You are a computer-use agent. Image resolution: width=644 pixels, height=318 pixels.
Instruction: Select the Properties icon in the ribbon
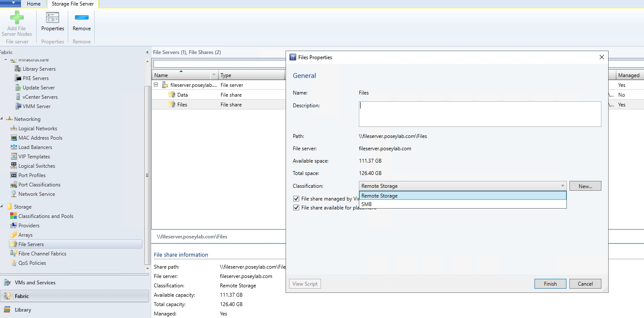[x=52, y=23]
